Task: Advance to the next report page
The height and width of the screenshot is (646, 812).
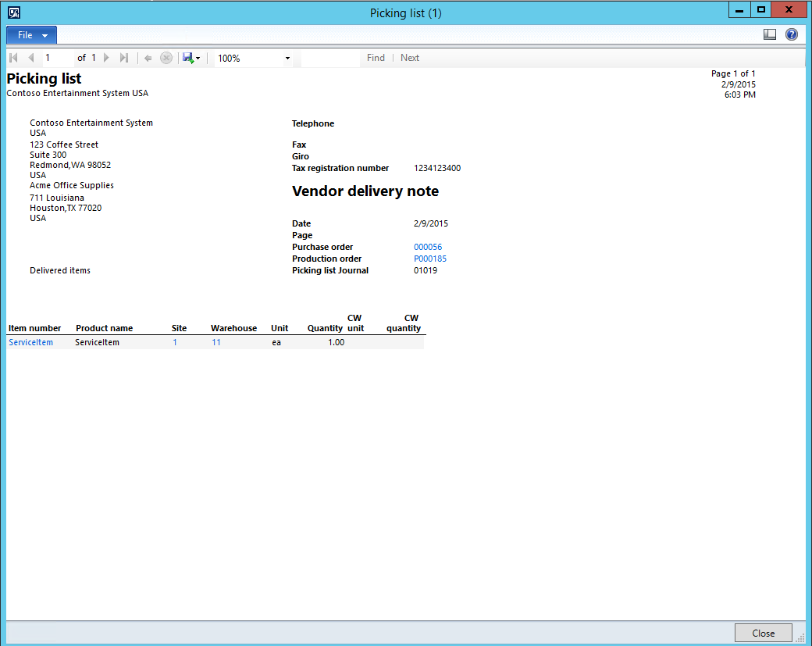Action: tap(107, 58)
